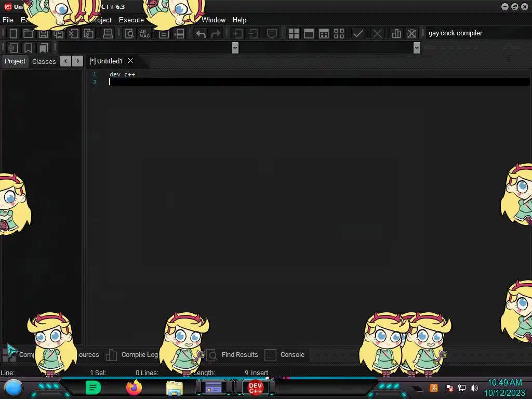
Task: Open the Help menu
Action: pos(239,20)
